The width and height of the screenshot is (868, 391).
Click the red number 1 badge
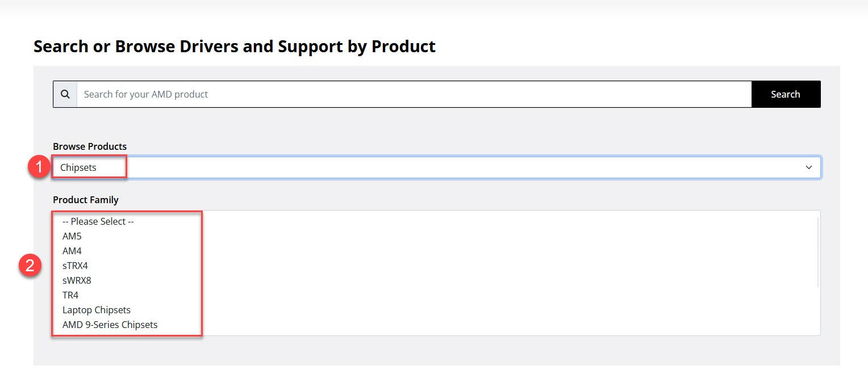(x=39, y=169)
